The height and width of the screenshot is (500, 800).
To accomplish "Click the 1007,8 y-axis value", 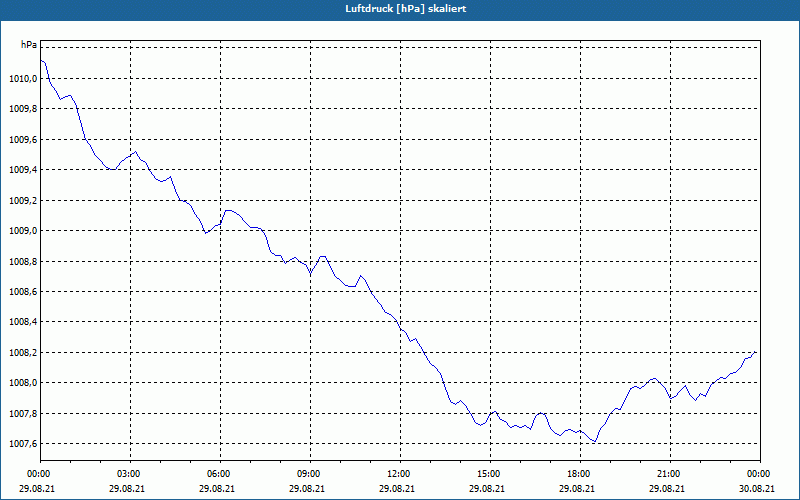I will (x=23, y=413).
